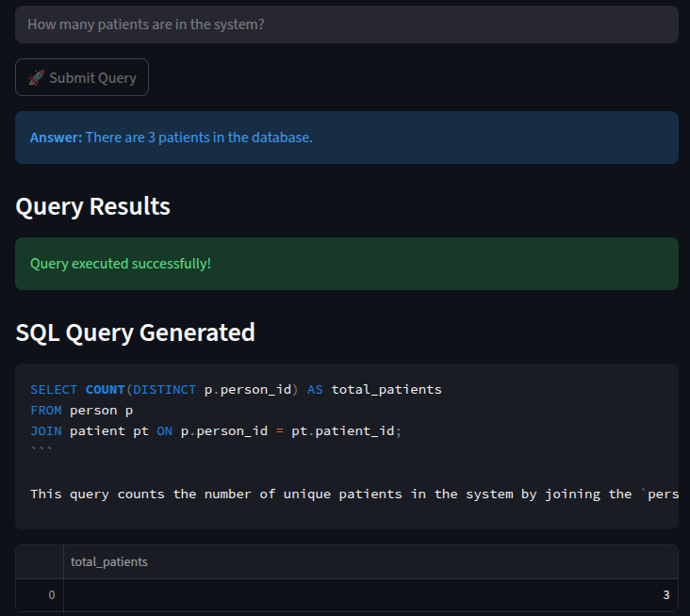The height and width of the screenshot is (616, 690).
Task: Click the COUNT function in the SQL code
Action: pos(105,389)
